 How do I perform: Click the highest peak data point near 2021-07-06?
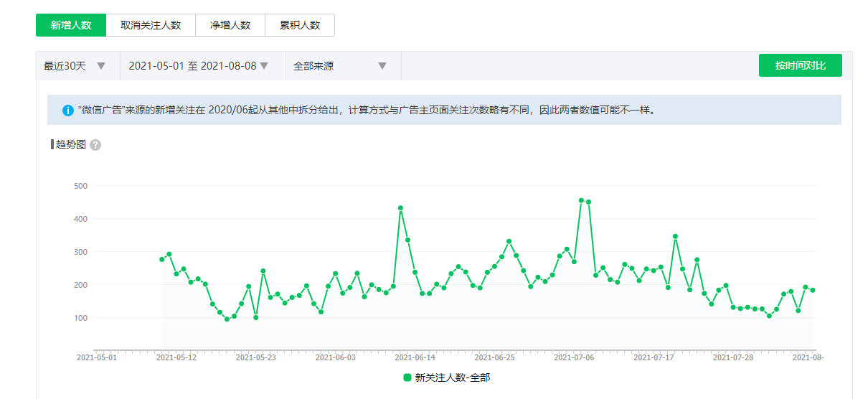coord(581,200)
